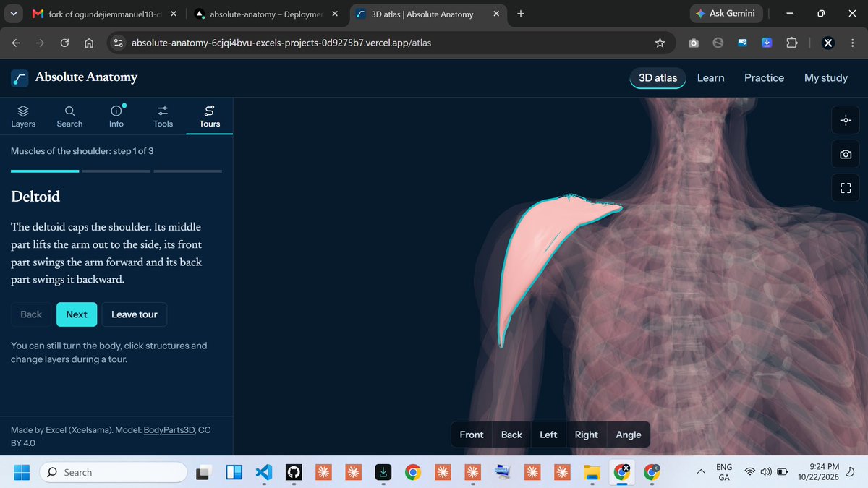This screenshot has width=868, height=488.
Task: Click the Back button in the tour
Action: tap(31, 314)
